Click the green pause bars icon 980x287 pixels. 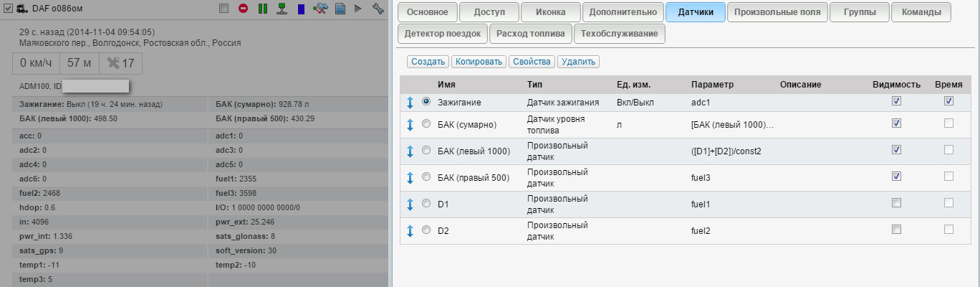click(263, 9)
